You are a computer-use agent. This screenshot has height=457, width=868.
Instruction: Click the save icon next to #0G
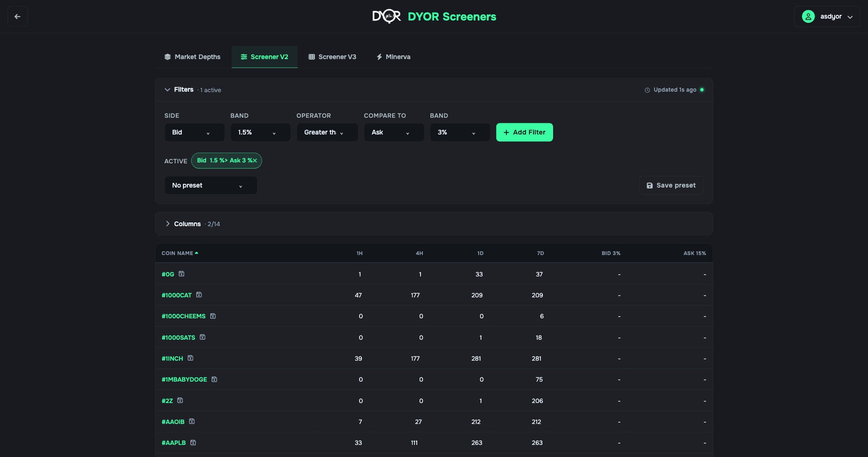tap(181, 274)
